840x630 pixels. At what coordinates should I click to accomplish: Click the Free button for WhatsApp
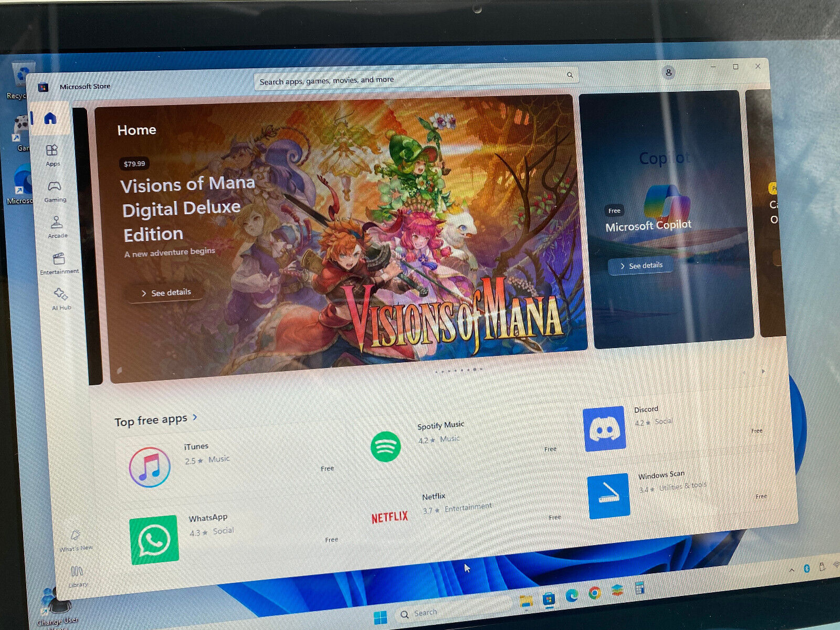(331, 539)
